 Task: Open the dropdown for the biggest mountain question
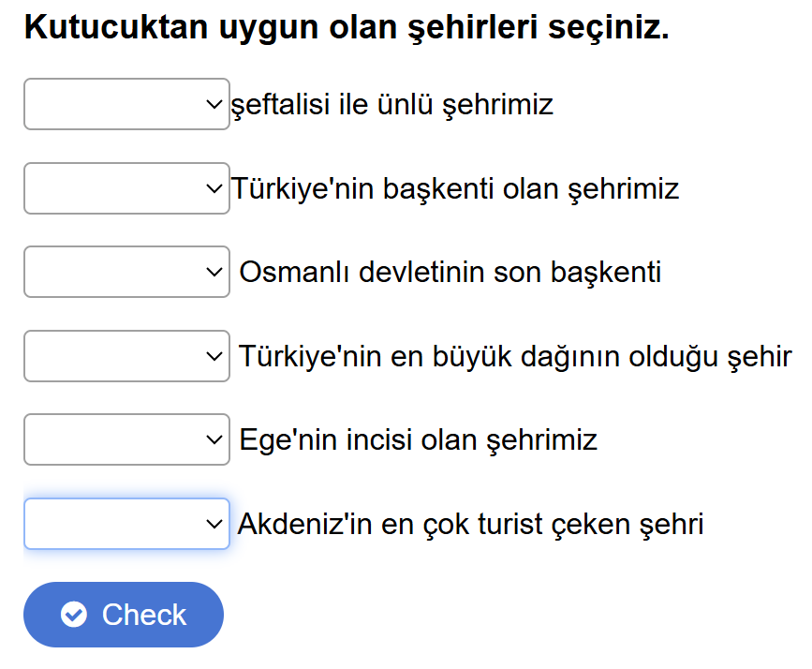tap(126, 356)
